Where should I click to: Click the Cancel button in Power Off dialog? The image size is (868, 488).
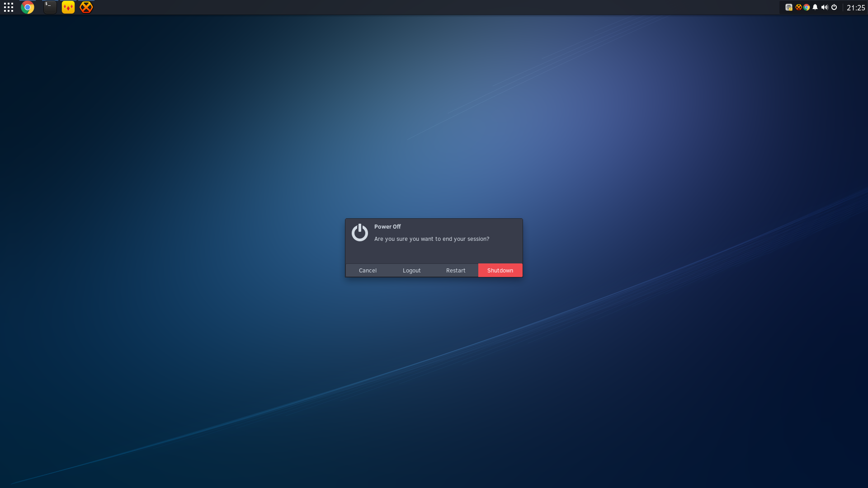(368, 270)
